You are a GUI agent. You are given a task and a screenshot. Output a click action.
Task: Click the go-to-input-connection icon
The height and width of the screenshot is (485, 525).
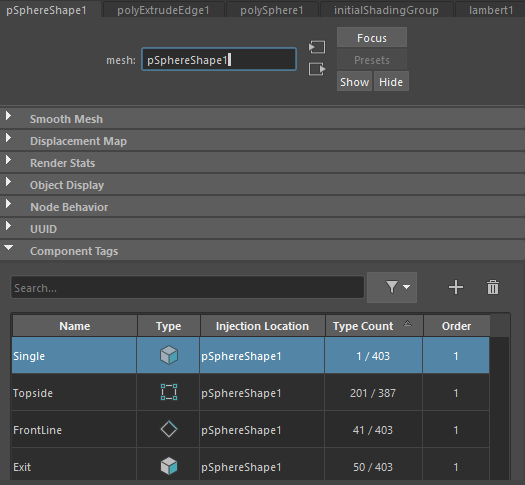[317, 47]
